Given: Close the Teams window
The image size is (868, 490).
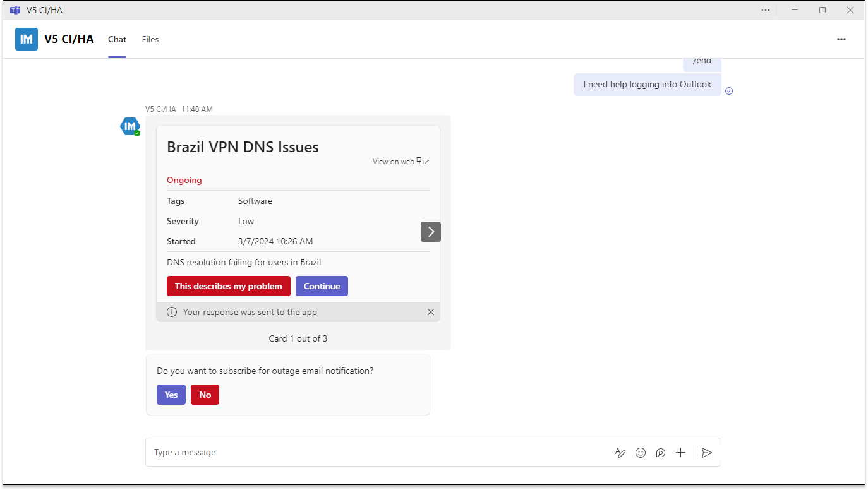Looking at the screenshot, I should pos(850,10).
